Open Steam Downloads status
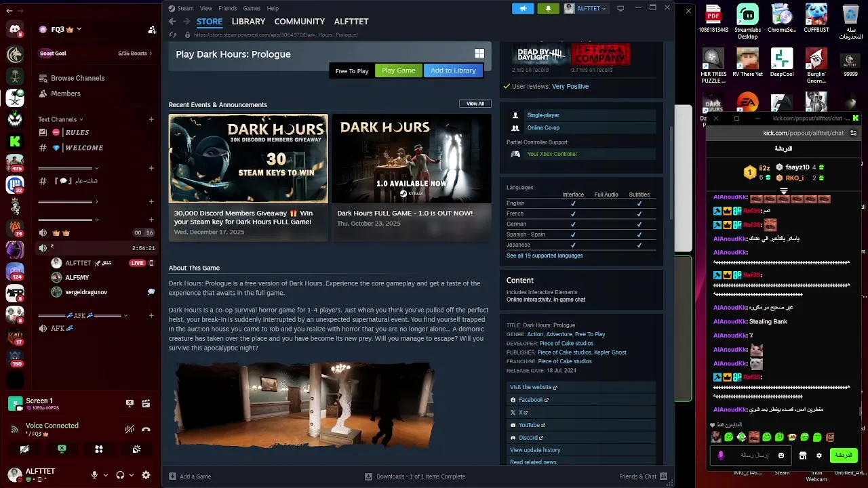868x488 pixels. (x=415, y=476)
